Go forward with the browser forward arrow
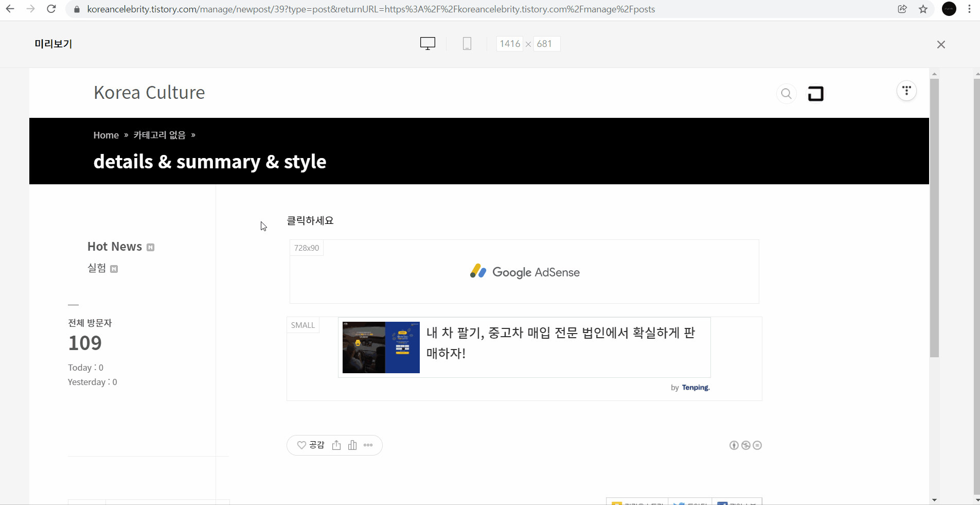The height and width of the screenshot is (505, 980). [x=31, y=9]
